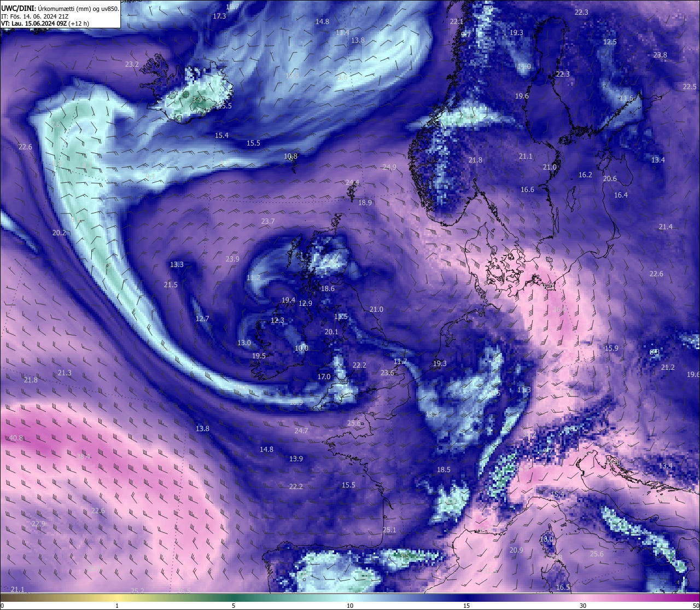Click the 20.9 value over the Mediterranean
700x610 pixels.
(516, 550)
